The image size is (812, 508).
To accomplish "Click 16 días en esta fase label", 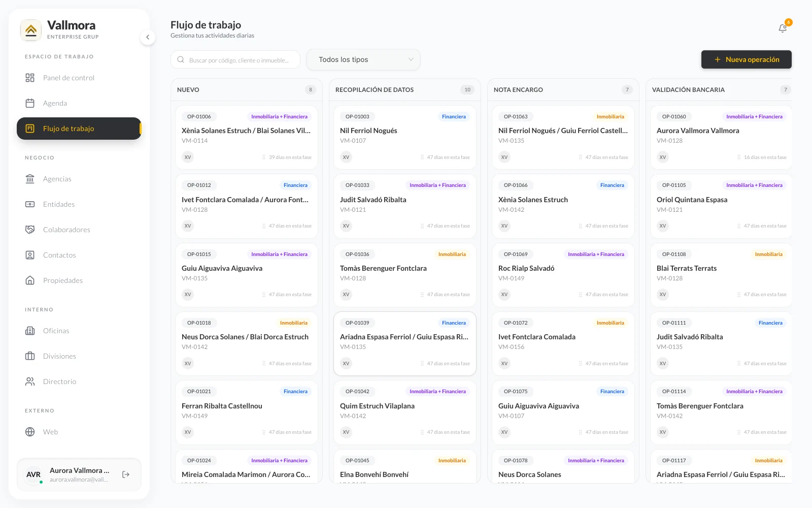I will click(765, 157).
